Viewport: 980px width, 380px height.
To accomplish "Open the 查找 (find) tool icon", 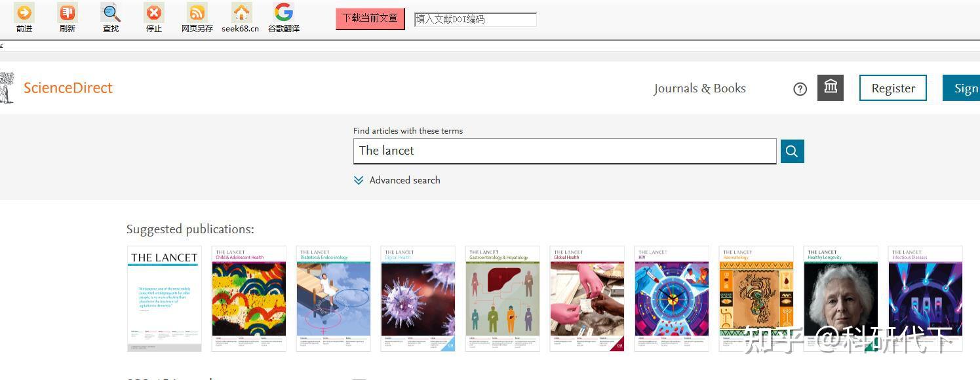I will (x=110, y=13).
